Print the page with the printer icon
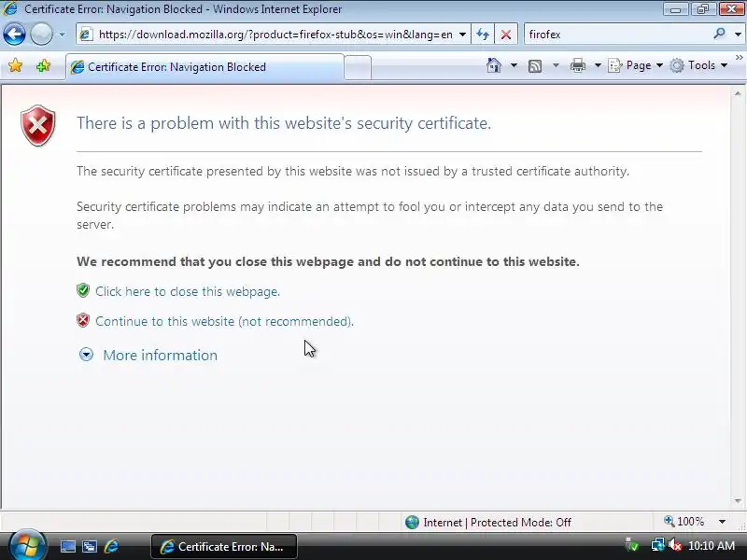The width and height of the screenshot is (747, 560). (x=577, y=65)
